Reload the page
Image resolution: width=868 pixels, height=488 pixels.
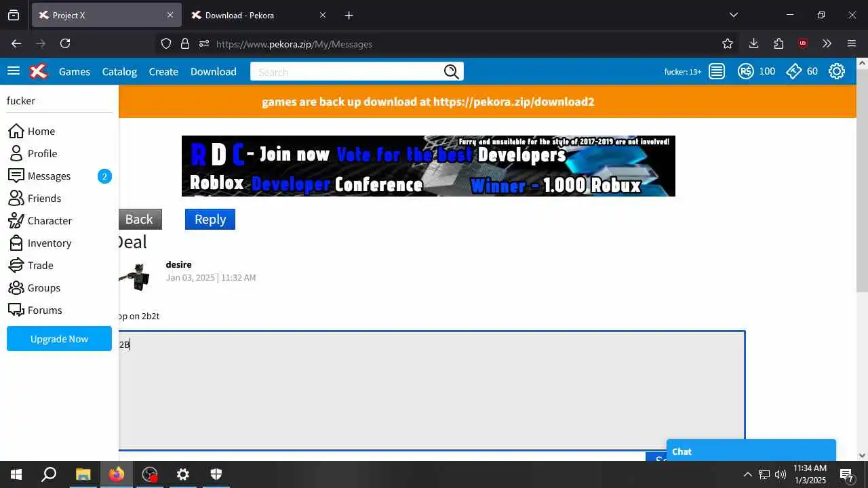pos(65,43)
